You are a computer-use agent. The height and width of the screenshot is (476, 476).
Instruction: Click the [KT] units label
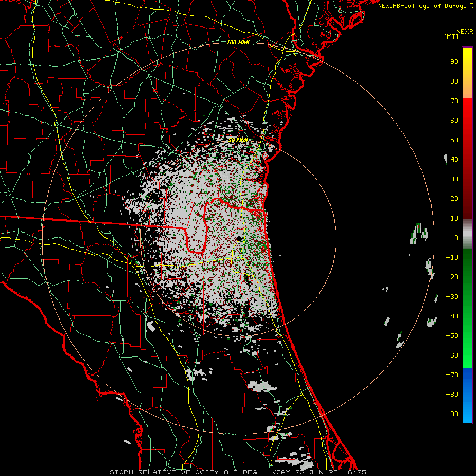point(452,36)
